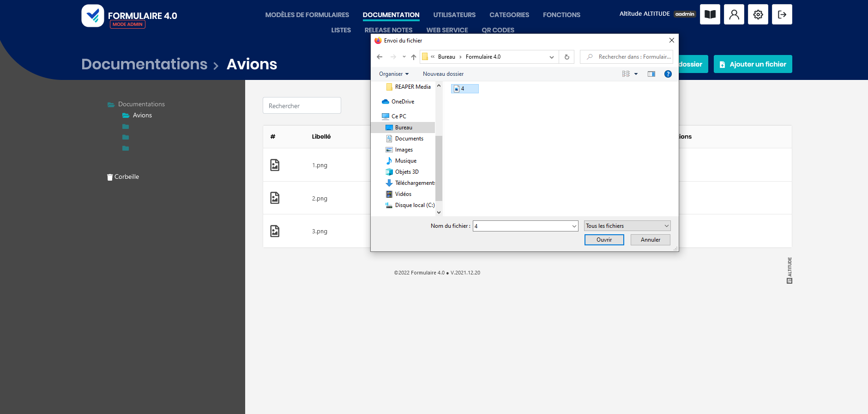Click the help icon in file dialog
Image resolution: width=868 pixels, height=414 pixels.
(x=668, y=74)
